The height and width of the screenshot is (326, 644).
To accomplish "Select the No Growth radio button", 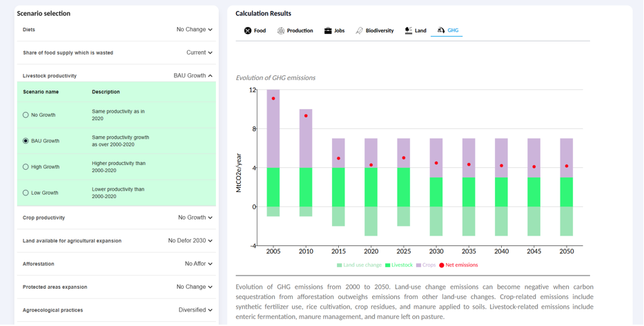I will click(x=26, y=115).
